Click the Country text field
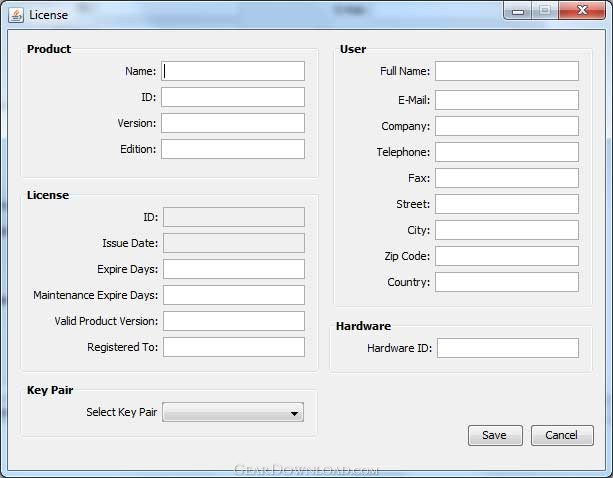Screen dimensions: 613x478 tap(506, 282)
